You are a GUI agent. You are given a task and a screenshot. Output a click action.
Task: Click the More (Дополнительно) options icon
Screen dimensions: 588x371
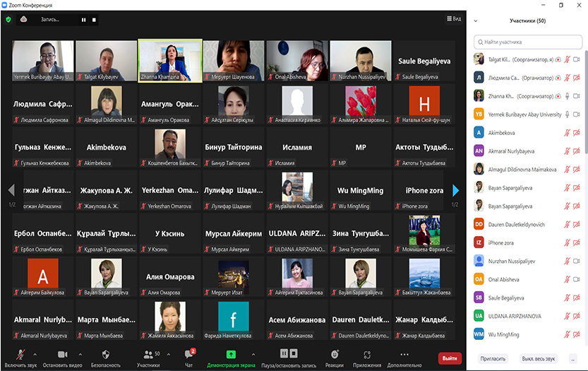404,354
